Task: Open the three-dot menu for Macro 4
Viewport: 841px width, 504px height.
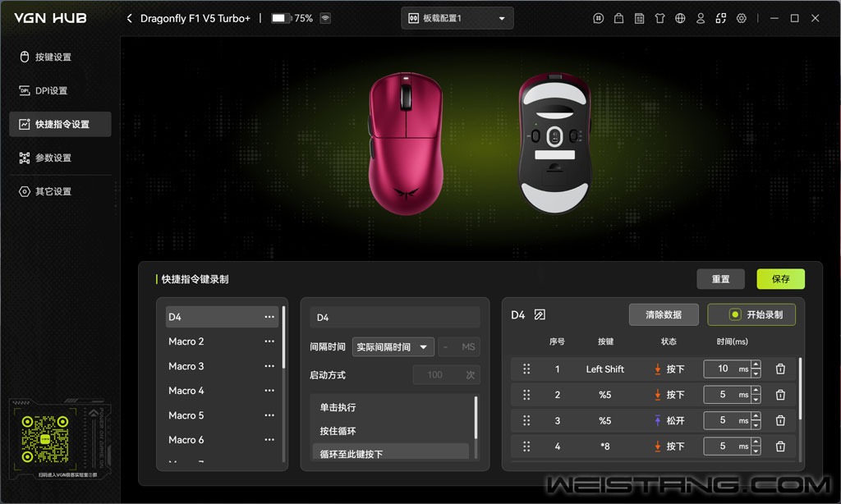Action: [269, 391]
